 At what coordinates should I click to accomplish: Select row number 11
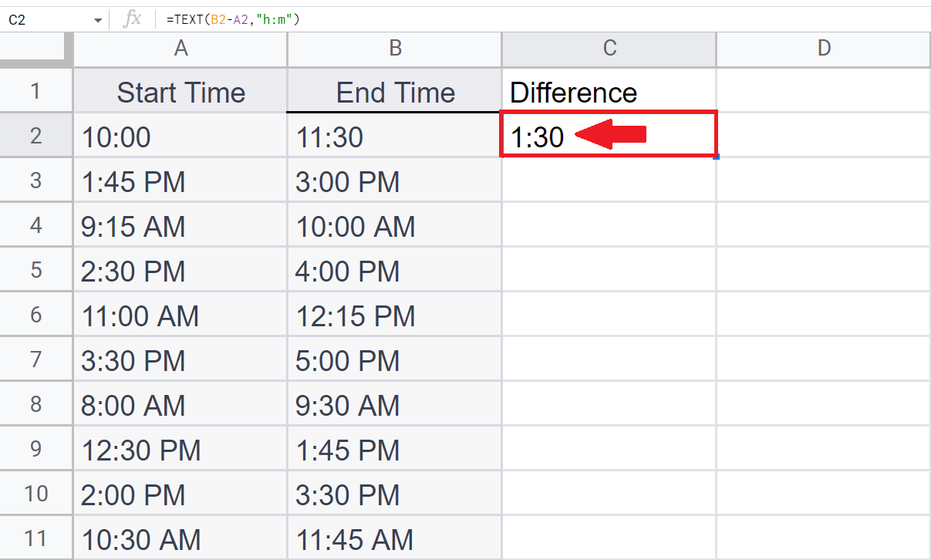point(36,538)
